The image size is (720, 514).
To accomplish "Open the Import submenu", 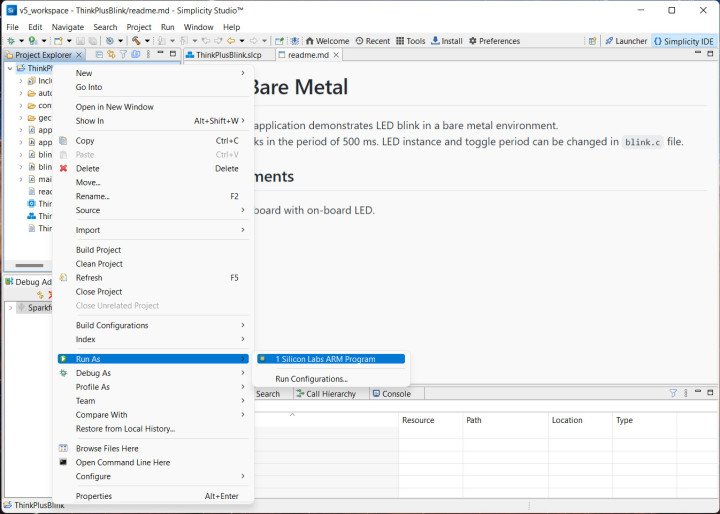I will pos(153,230).
